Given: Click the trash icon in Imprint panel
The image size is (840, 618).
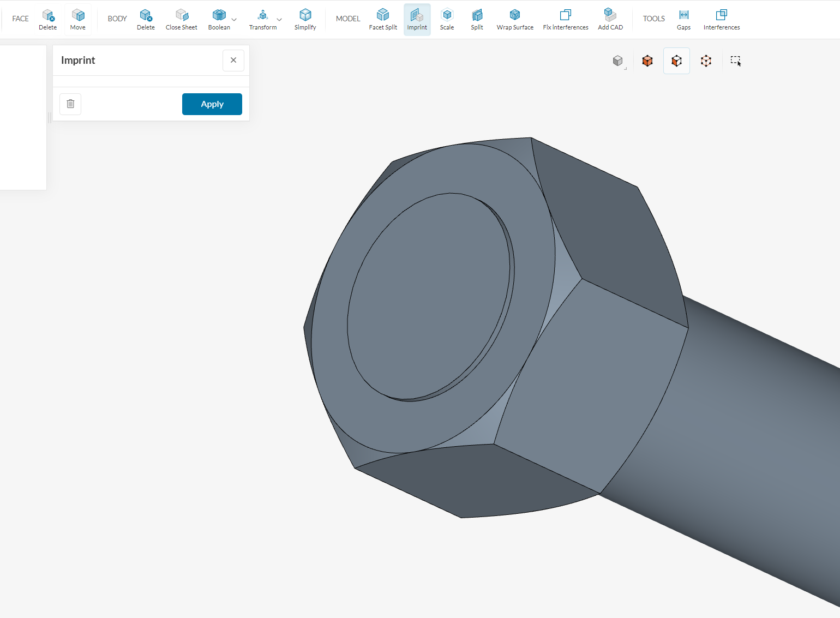Looking at the screenshot, I should [70, 104].
